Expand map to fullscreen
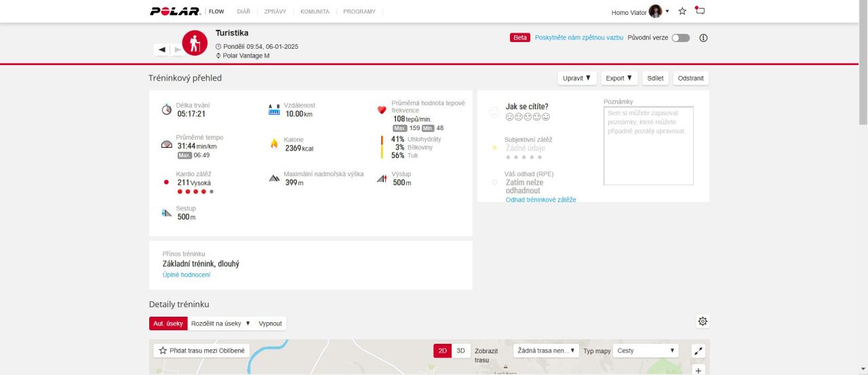Screen dimensions: 868x375 pos(698,351)
